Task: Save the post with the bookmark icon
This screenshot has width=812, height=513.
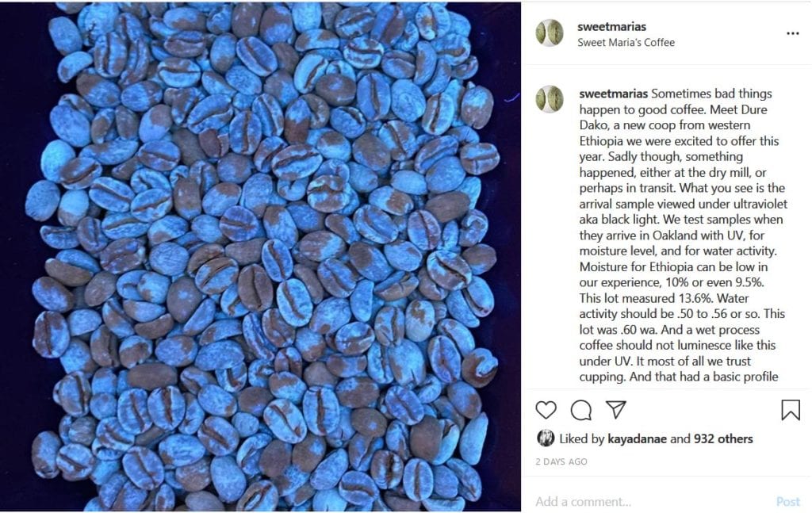Action: [x=791, y=410]
